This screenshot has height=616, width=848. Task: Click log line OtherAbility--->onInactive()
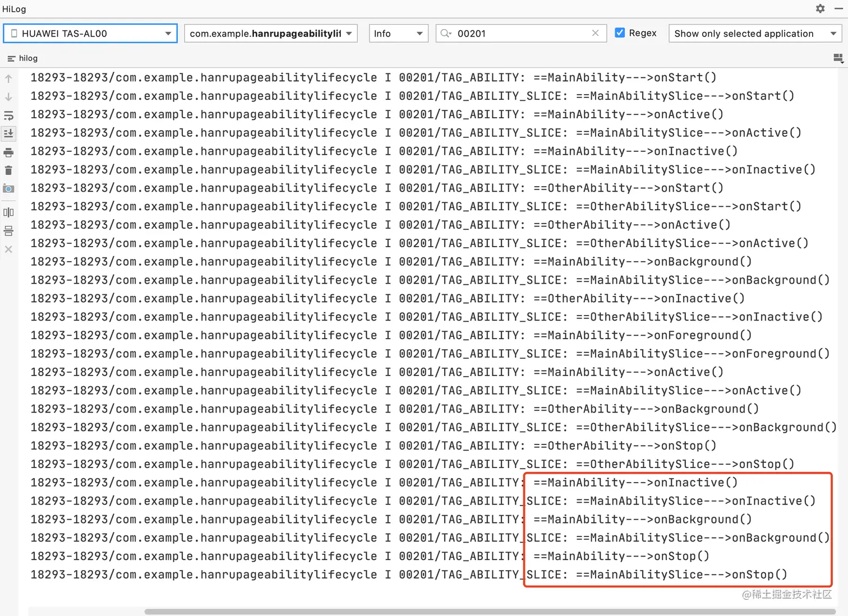[x=388, y=298]
